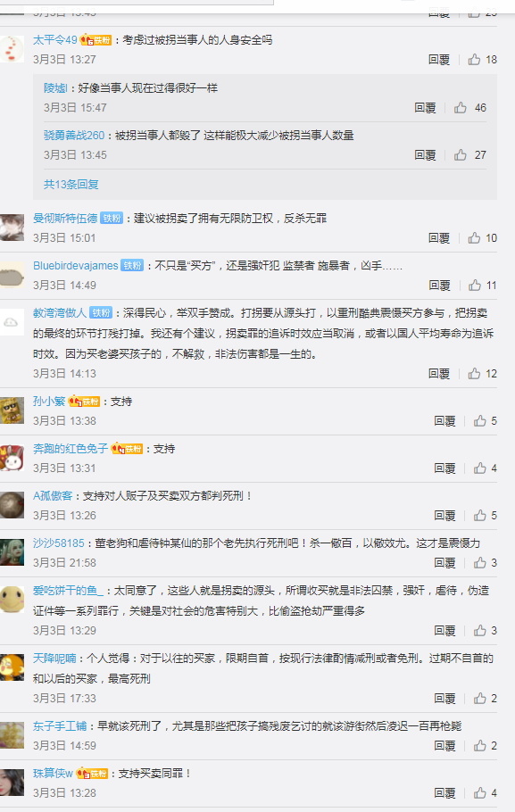Like 曼彻斯特伍德's comment about 反杀无罪
This screenshot has width=515, height=812.
click(x=474, y=237)
